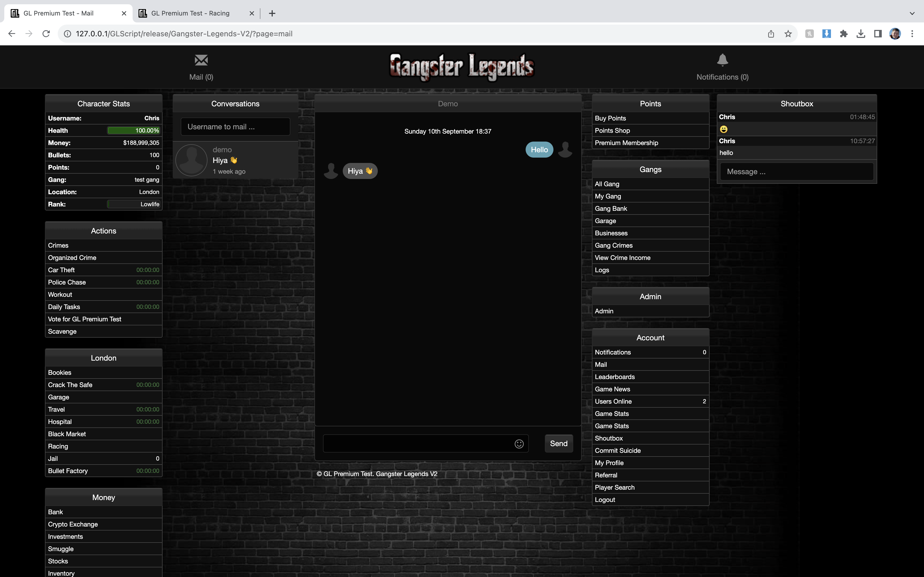The width and height of the screenshot is (924, 577).
Task: Open the Chrome extensions puzzle icon
Action: click(844, 34)
